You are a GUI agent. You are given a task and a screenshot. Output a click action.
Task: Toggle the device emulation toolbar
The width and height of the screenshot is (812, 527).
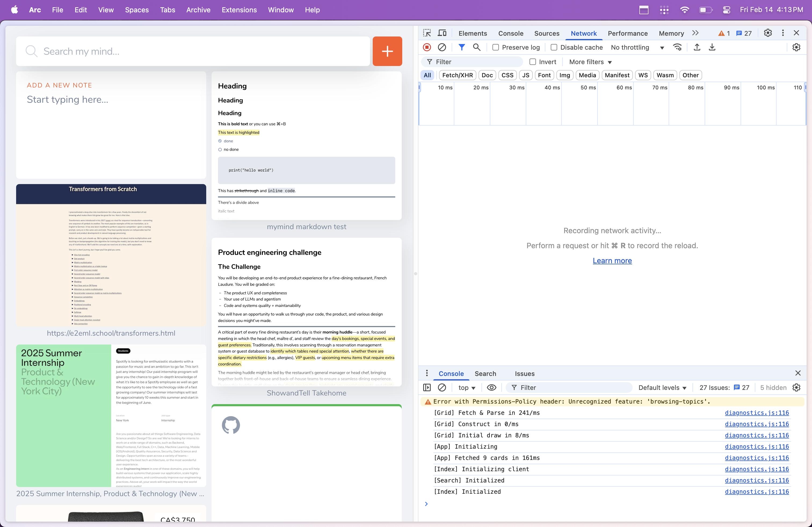pyautogui.click(x=442, y=33)
